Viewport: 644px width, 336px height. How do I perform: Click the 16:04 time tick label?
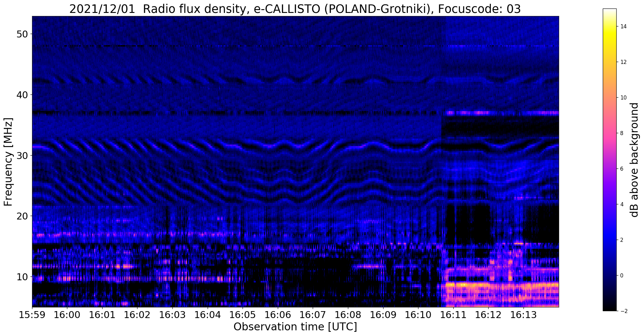(x=207, y=315)
